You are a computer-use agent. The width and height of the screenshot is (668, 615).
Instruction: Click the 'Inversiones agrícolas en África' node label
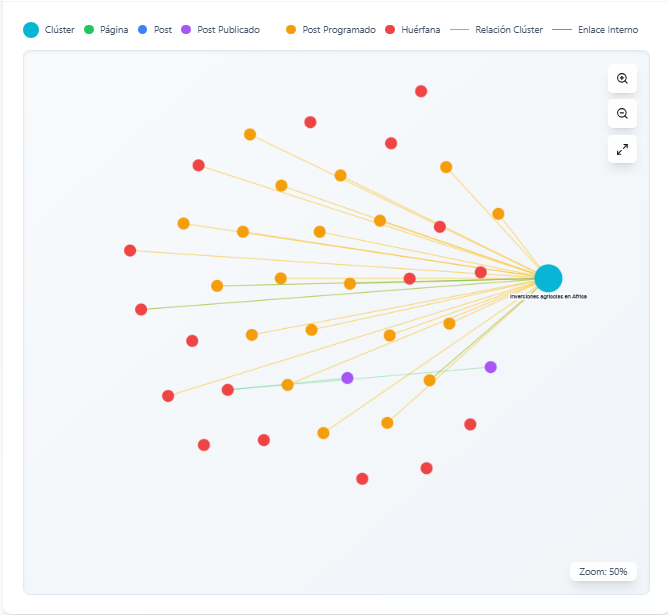pyautogui.click(x=548, y=296)
